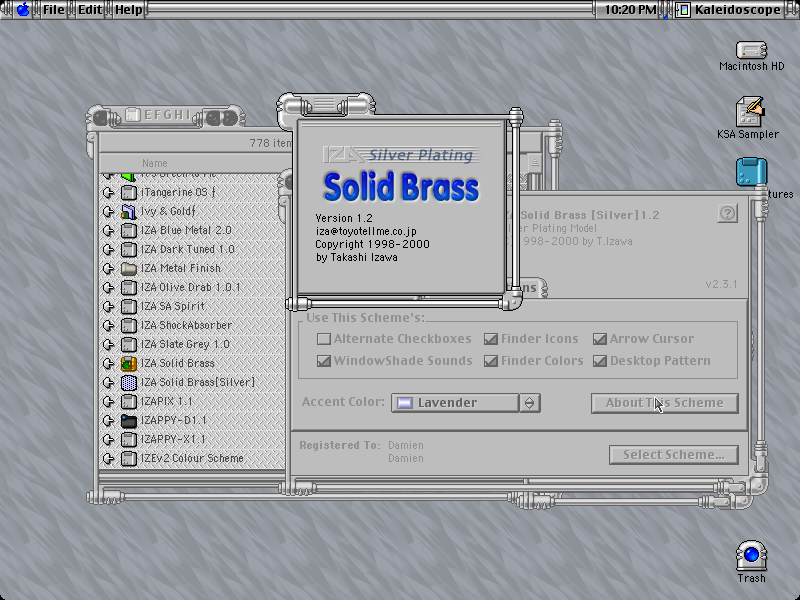
Task: Expand the IZA Solid Brass row
Action: (x=108, y=363)
